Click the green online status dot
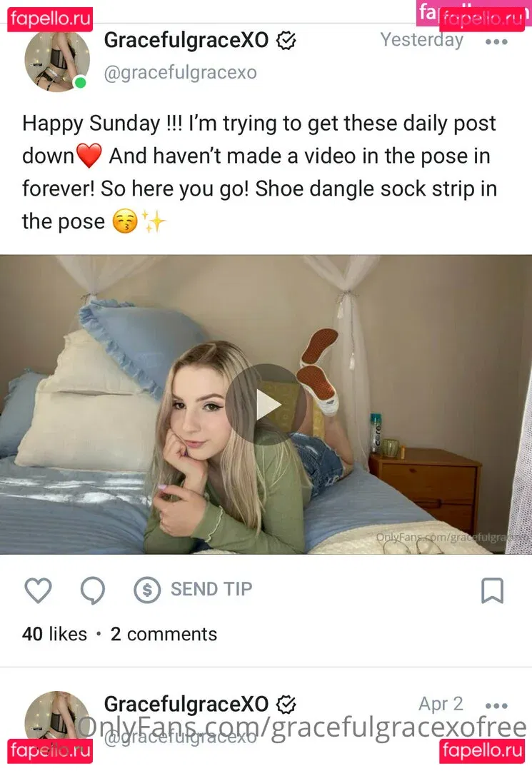Image resolution: width=532 pixels, height=771 pixels. tap(80, 83)
